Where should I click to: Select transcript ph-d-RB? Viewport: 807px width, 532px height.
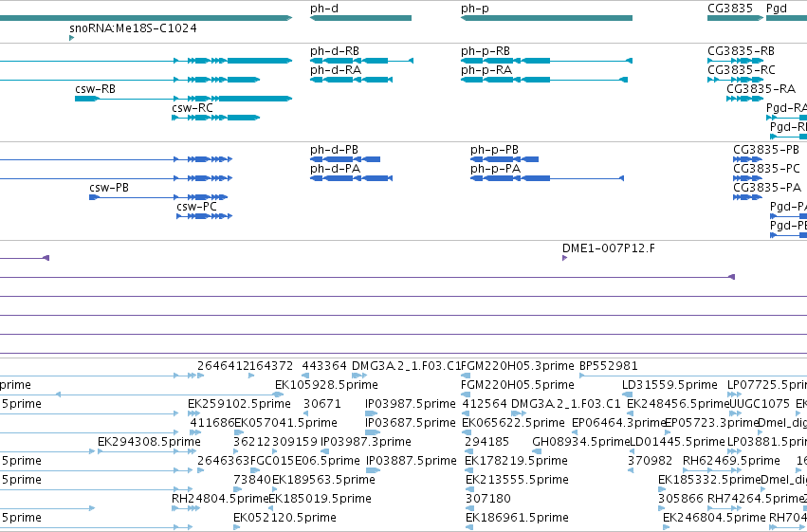coord(335,51)
